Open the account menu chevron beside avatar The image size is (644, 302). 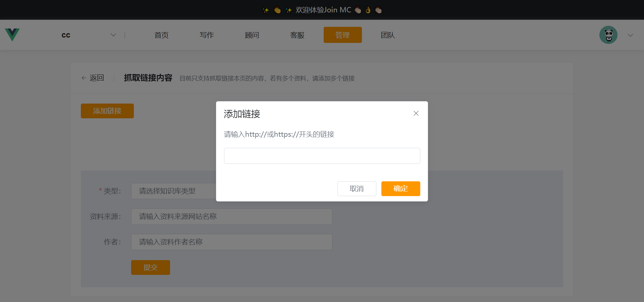(630, 35)
